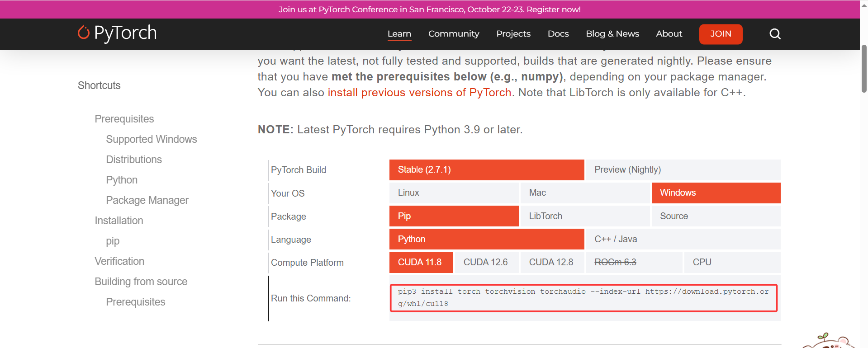Click the pip3 install command text

point(583,298)
